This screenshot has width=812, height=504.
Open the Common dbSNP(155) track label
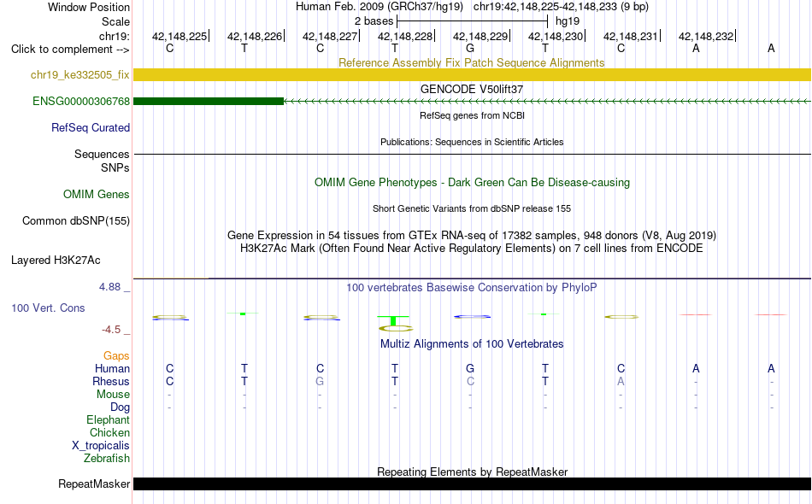[75, 221]
